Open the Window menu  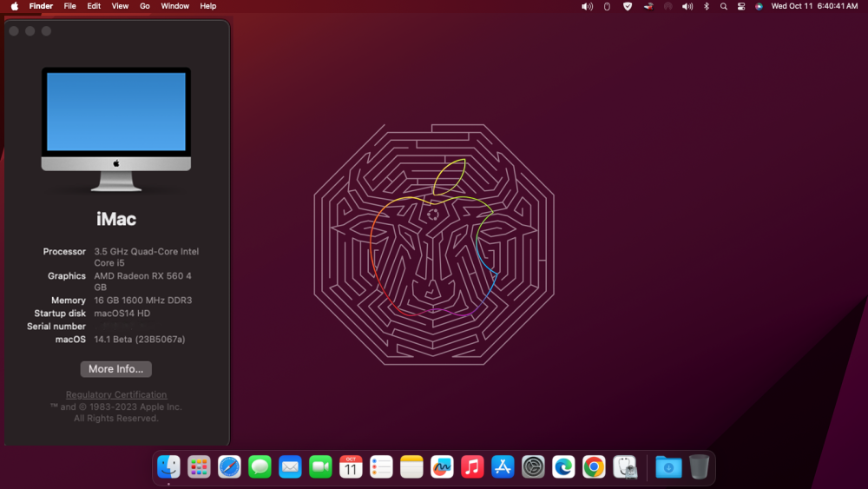coord(175,6)
